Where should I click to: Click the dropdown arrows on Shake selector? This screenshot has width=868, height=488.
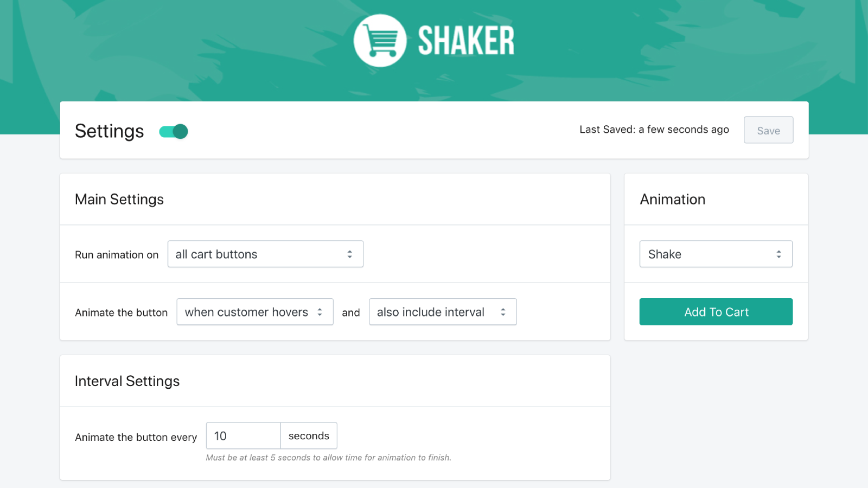click(778, 254)
